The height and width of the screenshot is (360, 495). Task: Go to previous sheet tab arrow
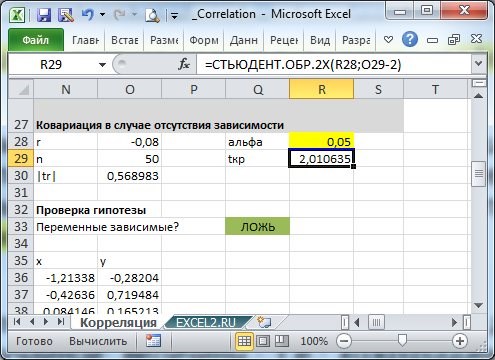32,322
